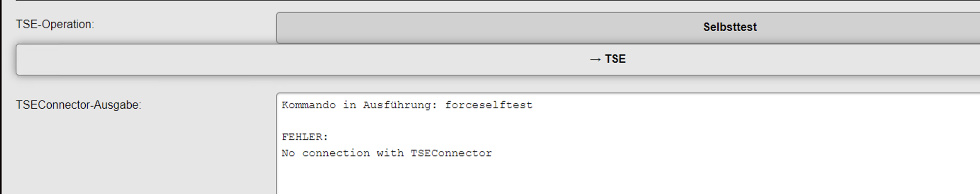Click the word "connection" in the error message
The width and height of the screenshot is (980, 194).
tap(336, 153)
